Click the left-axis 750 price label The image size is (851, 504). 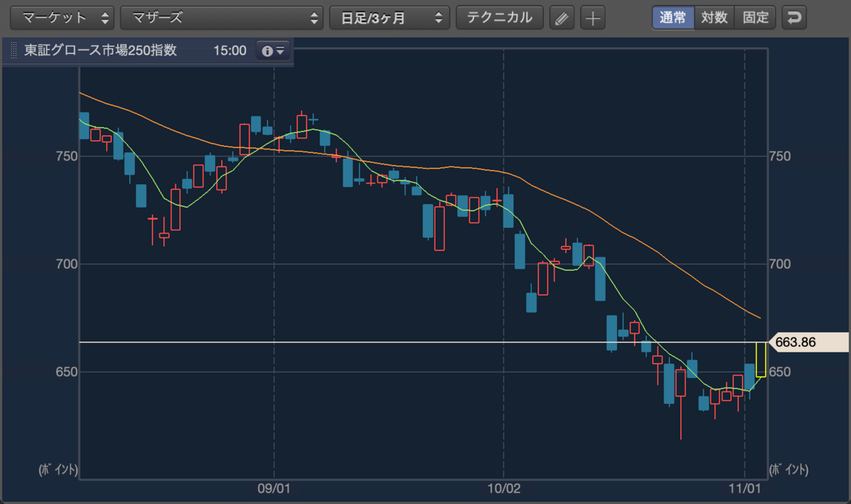click(x=65, y=156)
